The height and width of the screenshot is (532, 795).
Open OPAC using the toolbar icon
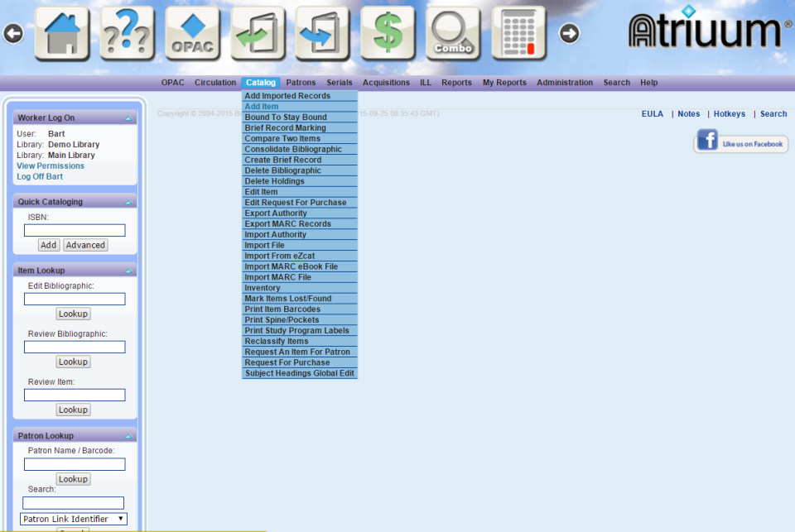click(192, 33)
